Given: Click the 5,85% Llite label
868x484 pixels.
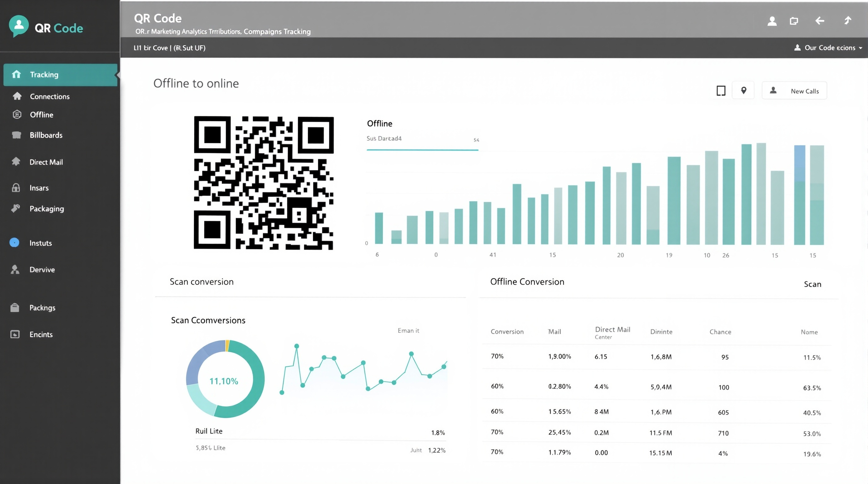Looking at the screenshot, I should 211,448.
